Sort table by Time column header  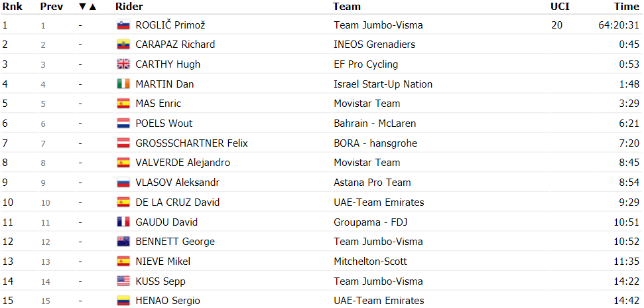(627, 7)
